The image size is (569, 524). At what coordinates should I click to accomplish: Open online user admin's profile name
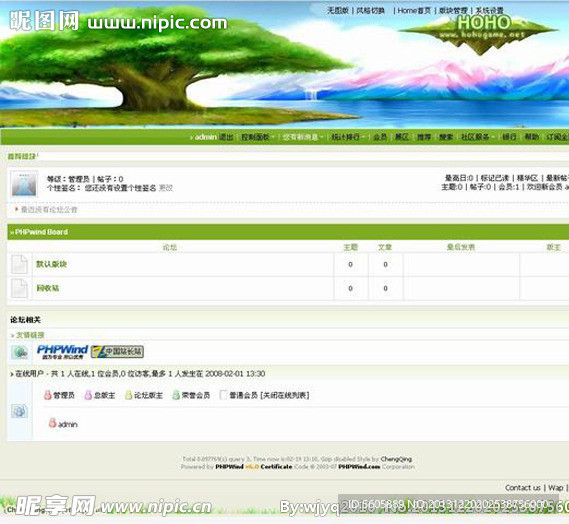click(x=67, y=424)
